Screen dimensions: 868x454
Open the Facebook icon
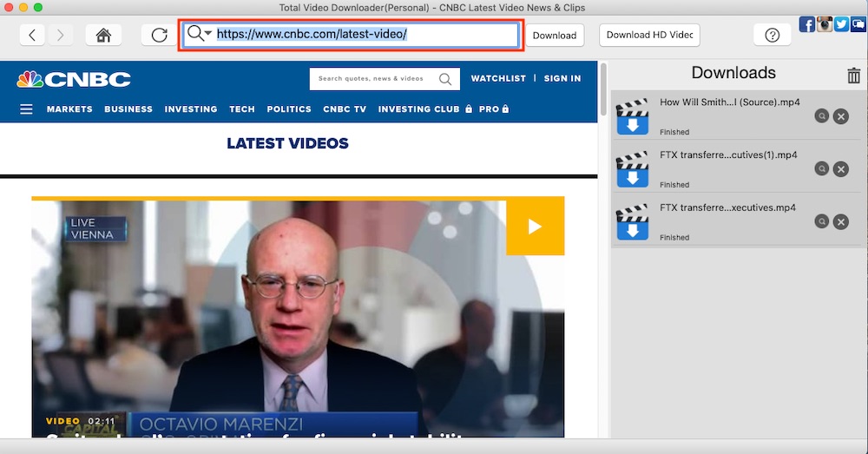(807, 24)
